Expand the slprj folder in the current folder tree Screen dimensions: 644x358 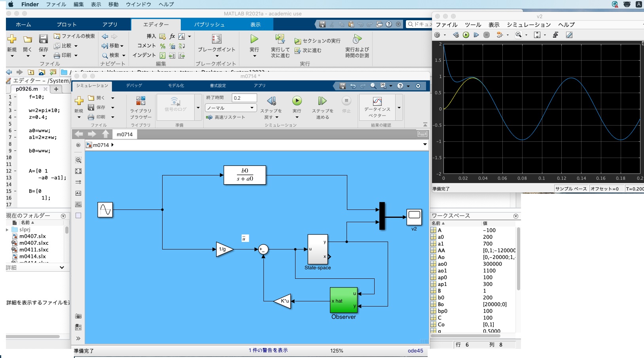point(7,230)
